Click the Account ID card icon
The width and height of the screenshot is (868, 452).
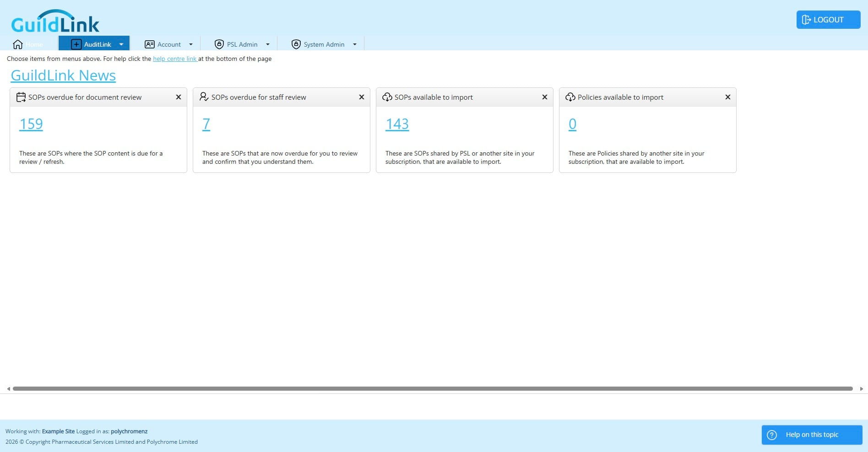click(x=150, y=44)
